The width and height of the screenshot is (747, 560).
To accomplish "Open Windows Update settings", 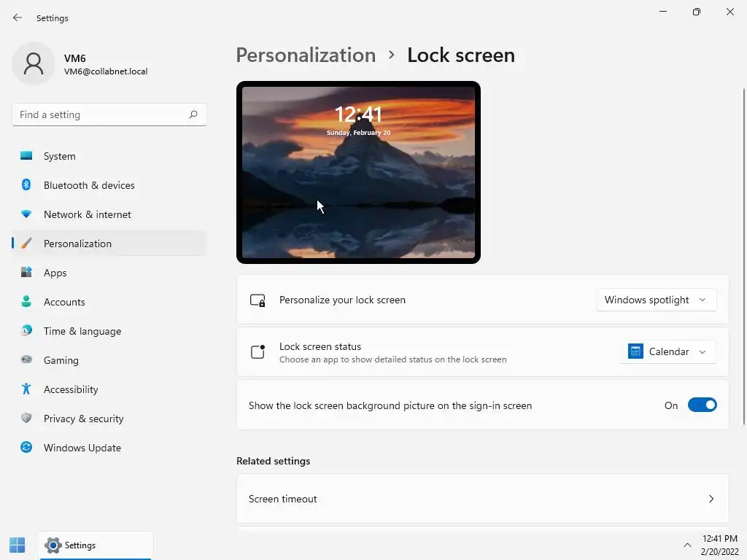I will tap(109, 448).
